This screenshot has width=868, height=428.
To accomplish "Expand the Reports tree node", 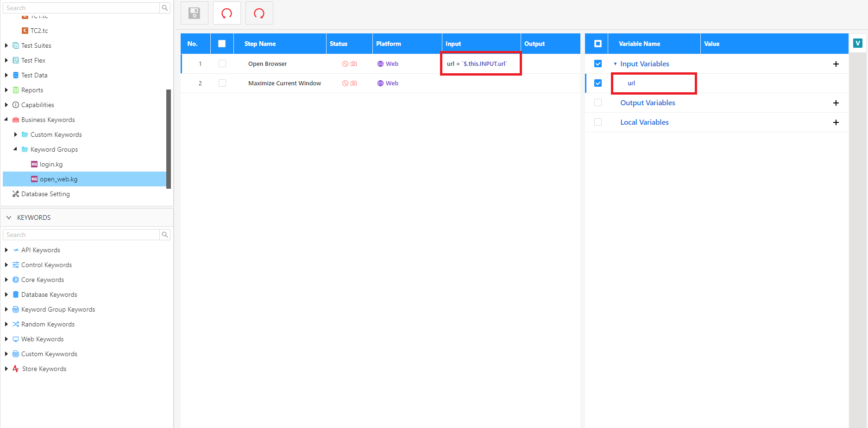I will pyautogui.click(x=6, y=90).
